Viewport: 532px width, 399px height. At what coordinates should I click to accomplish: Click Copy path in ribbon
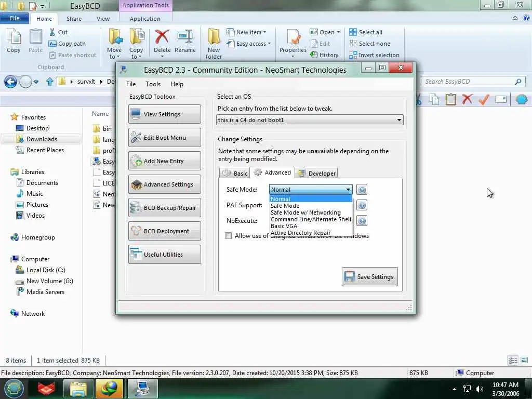pos(67,44)
